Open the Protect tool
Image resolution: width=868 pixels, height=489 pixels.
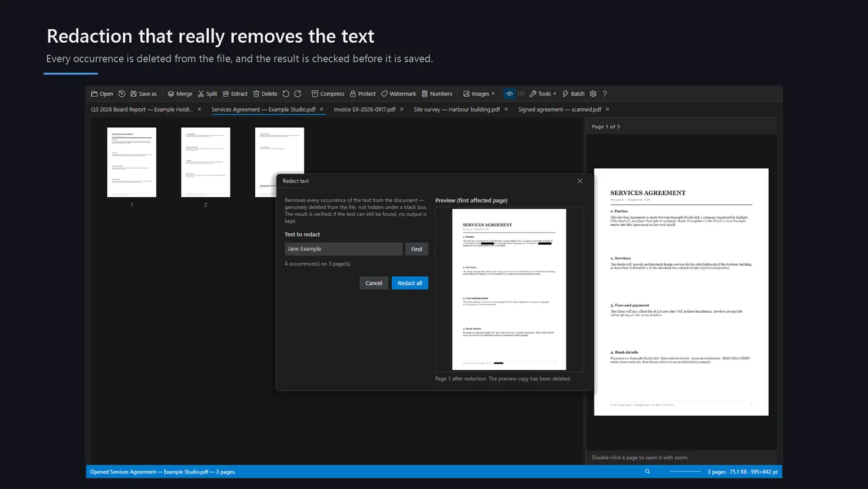[363, 94]
